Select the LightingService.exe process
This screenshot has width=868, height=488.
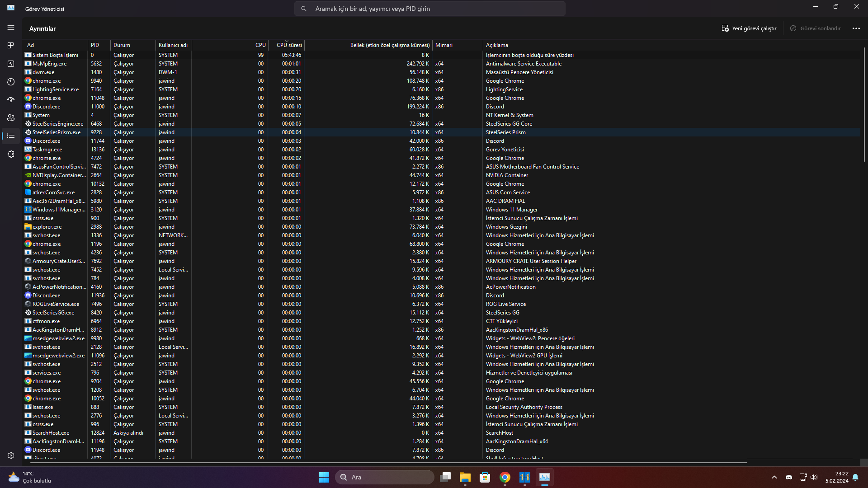click(441, 89)
